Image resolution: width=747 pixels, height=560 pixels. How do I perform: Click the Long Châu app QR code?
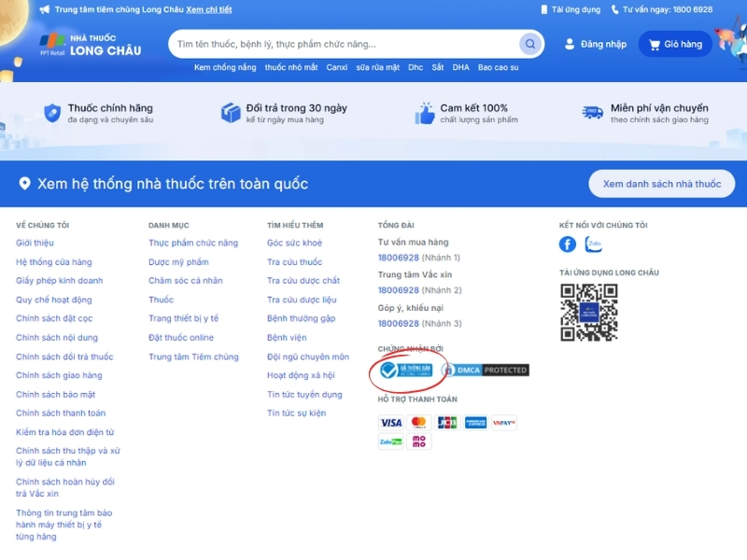589,313
